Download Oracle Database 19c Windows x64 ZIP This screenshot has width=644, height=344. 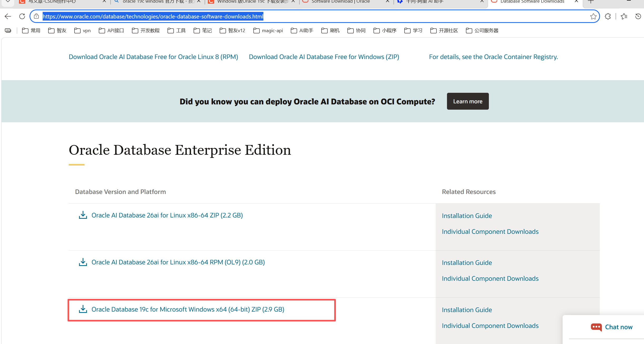(x=188, y=309)
